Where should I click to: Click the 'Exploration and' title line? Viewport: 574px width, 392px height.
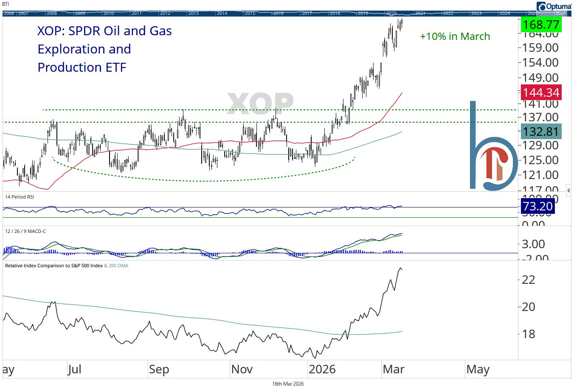coord(84,49)
